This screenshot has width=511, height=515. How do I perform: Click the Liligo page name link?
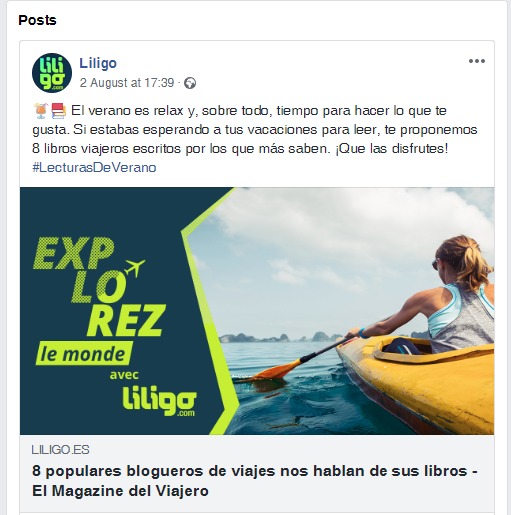coord(98,63)
